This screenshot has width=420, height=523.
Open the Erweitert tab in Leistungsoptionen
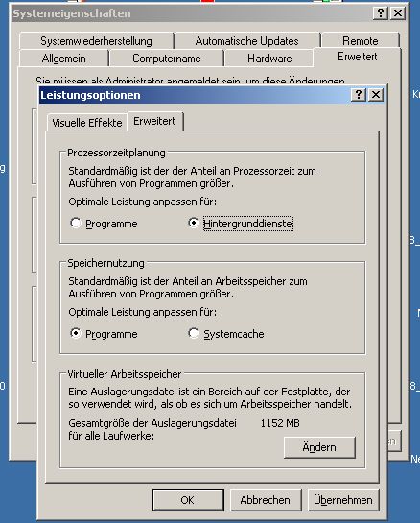click(x=154, y=121)
